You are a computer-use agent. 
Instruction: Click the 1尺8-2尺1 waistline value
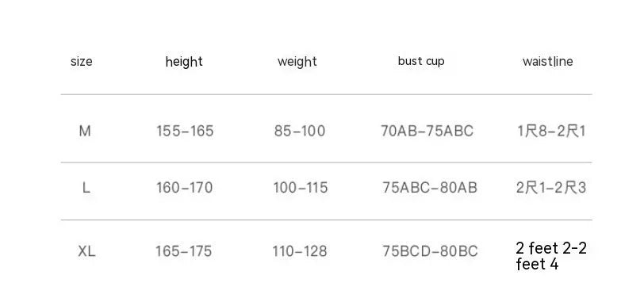[x=551, y=132]
